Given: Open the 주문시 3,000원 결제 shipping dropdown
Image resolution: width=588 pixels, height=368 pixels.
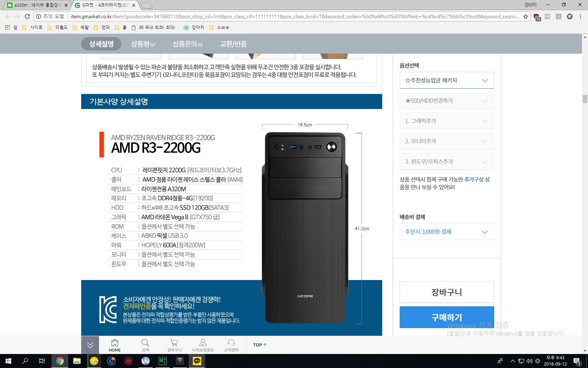Looking at the screenshot, I should (447, 232).
